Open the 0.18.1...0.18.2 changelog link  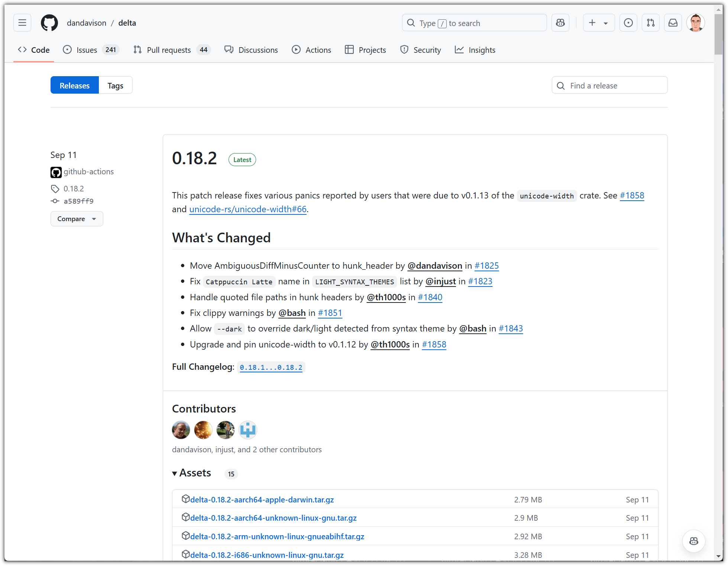pyautogui.click(x=271, y=368)
